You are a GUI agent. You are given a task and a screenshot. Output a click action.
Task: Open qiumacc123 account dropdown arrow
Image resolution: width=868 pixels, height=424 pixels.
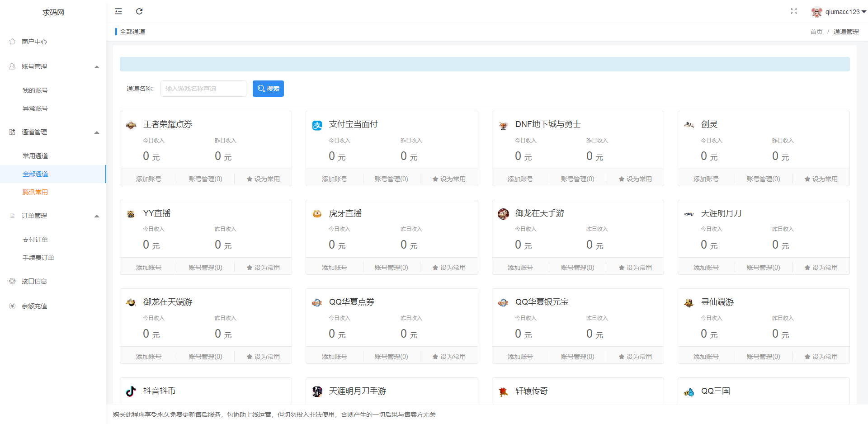tap(864, 12)
